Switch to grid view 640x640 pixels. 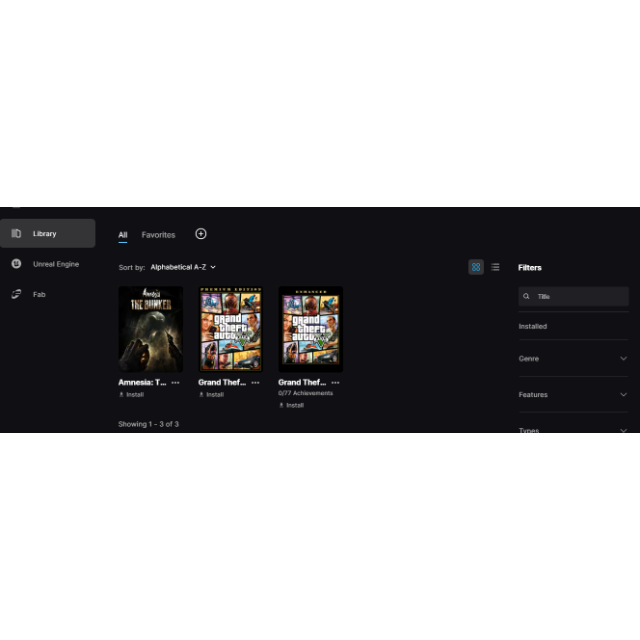point(476,267)
